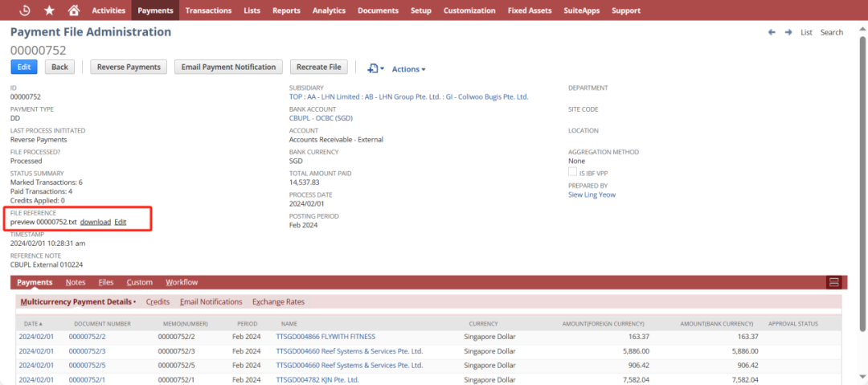Screen dimensions: 868x385
Task: Open the Documents menu
Action: [x=378, y=10]
